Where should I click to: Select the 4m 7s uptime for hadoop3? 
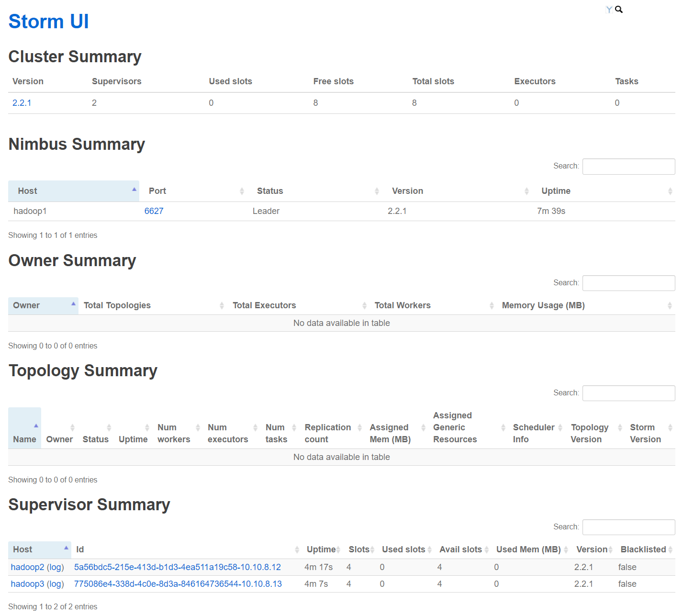(x=316, y=584)
